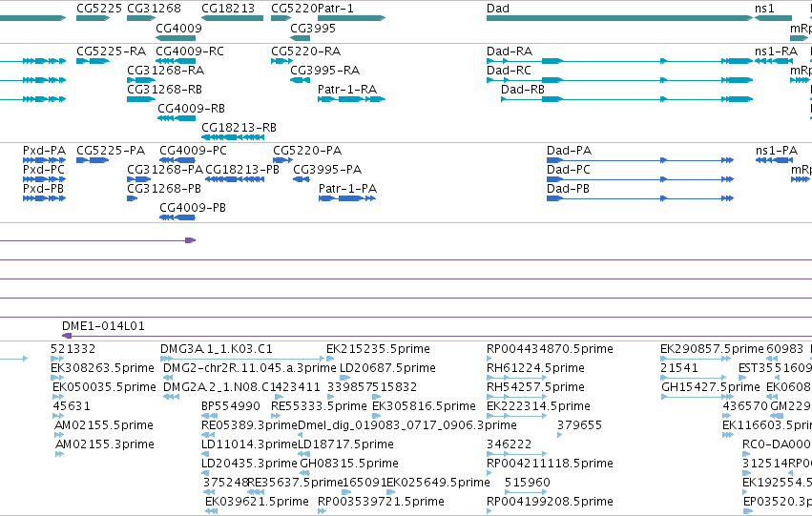Click transcript label CG5220-RA

pyautogui.click(x=305, y=52)
